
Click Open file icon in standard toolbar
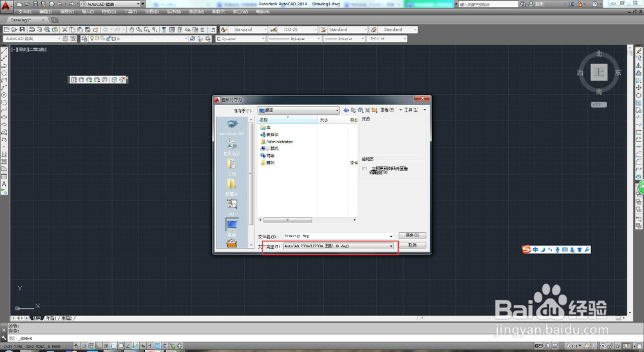(x=14, y=30)
